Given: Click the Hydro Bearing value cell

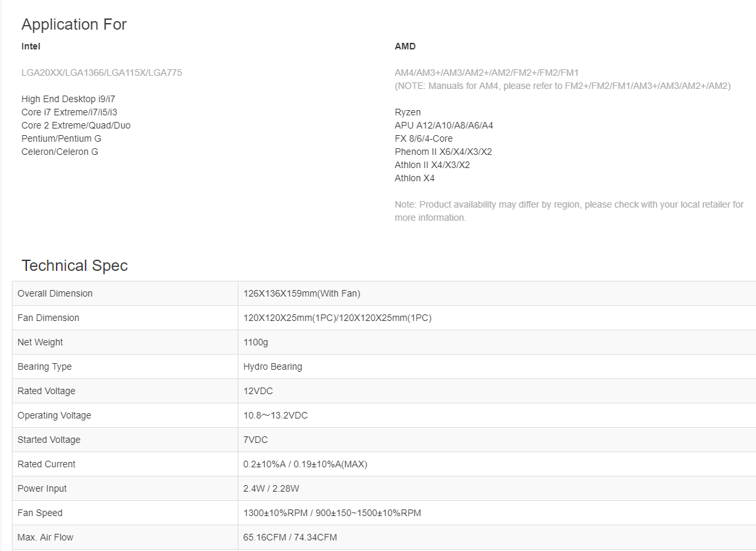Looking at the screenshot, I should [x=273, y=366].
